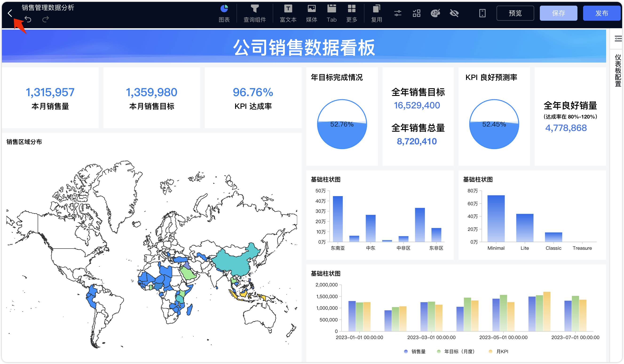Image resolution: width=624 pixels, height=364 pixels.
Task: Click the 发布 publish button
Action: pos(602,13)
